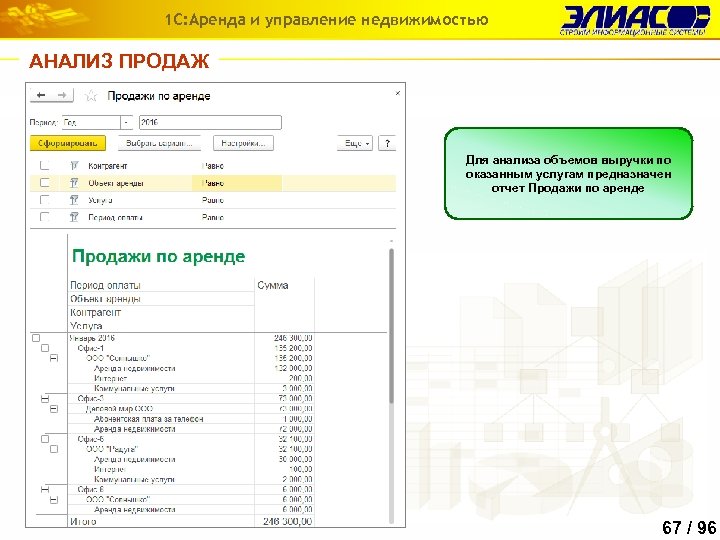This screenshot has width=720, height=540.
Task: Select the Равно condition for Контрагент
Action: (x=213, y=166)
